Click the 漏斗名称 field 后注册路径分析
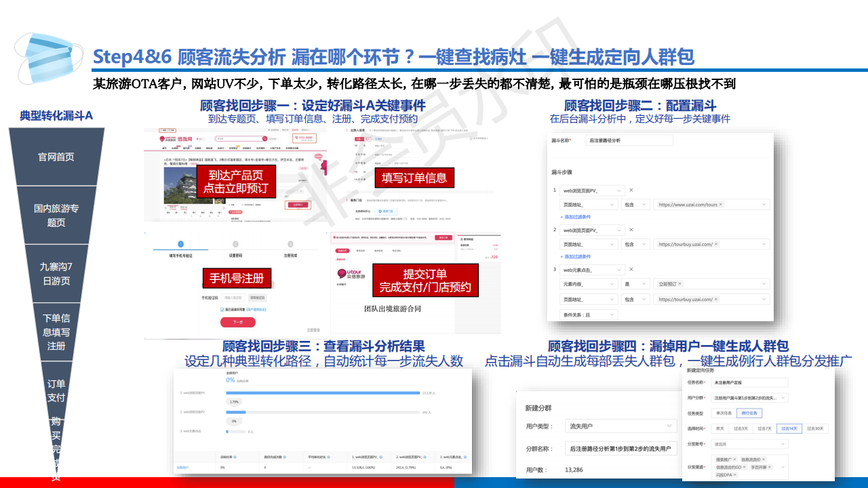 pos(631,140)
